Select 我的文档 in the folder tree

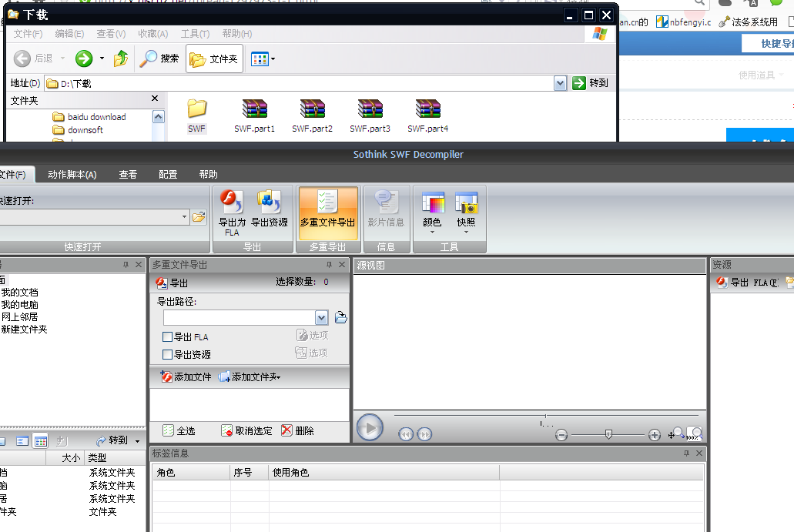(x=20, y=293)
